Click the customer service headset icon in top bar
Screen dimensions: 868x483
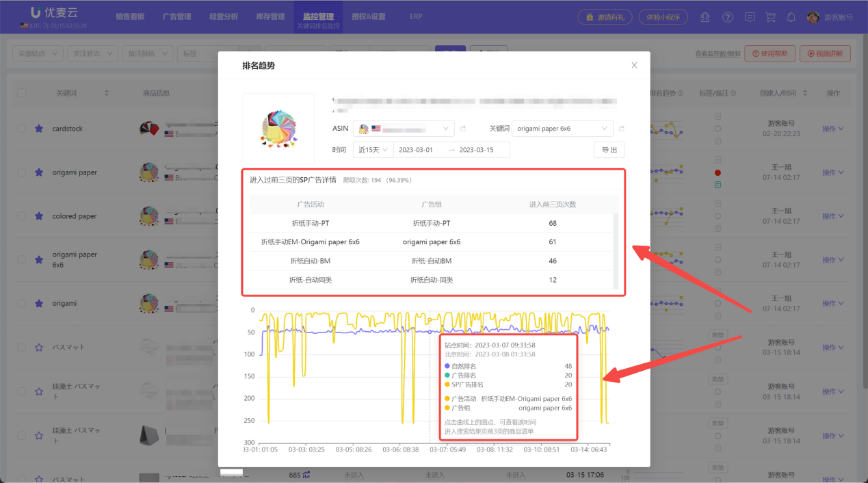(x=705, y=17)
